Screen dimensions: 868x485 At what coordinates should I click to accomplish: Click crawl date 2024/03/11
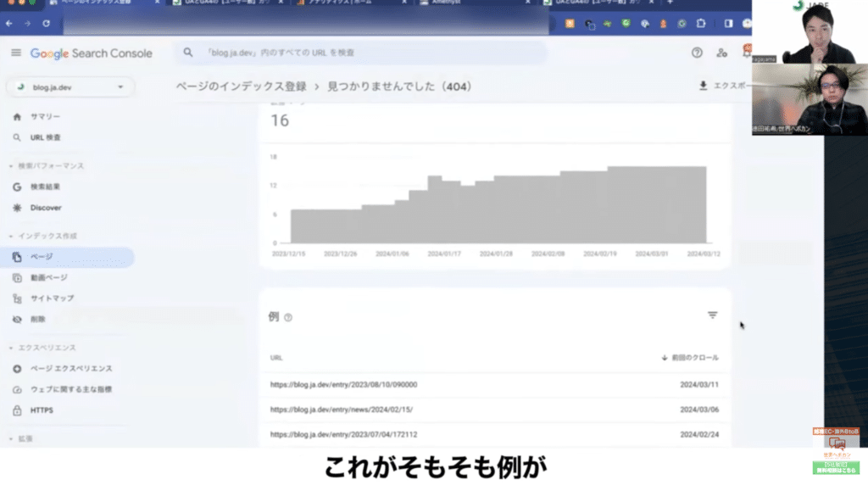tap(699, 385)
